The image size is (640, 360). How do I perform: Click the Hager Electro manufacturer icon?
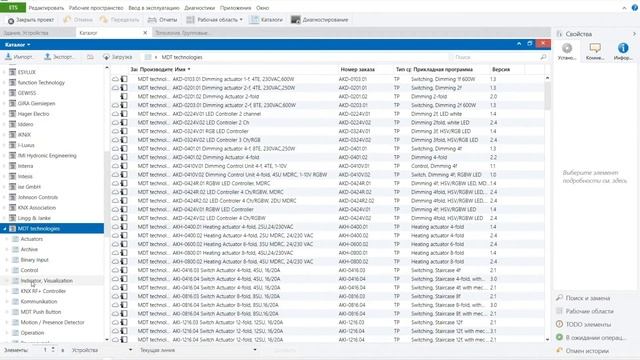13,114
